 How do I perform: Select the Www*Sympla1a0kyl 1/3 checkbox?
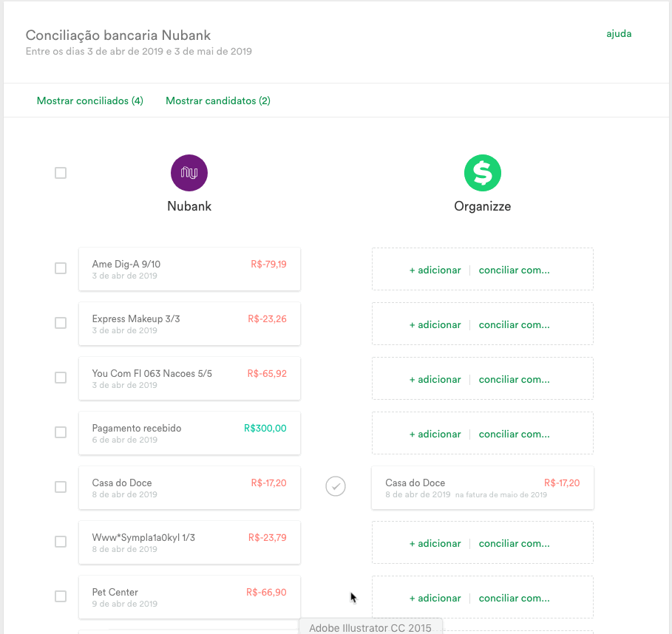coord(61,542)
